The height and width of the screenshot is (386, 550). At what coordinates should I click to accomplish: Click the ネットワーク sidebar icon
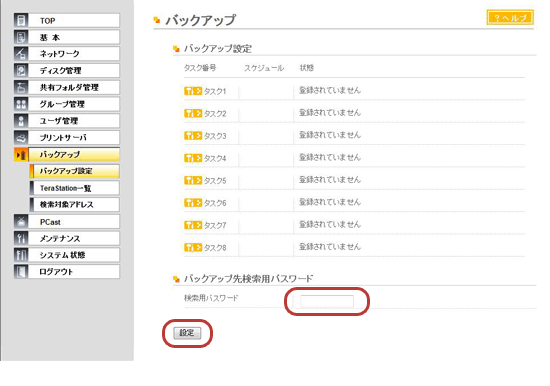(21, 54)
